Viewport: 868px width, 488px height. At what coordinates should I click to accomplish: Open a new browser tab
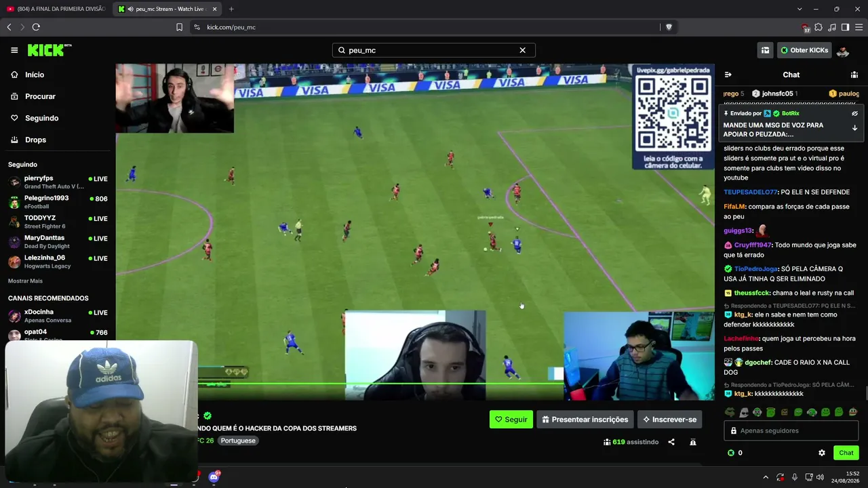[x=231, y=9]
